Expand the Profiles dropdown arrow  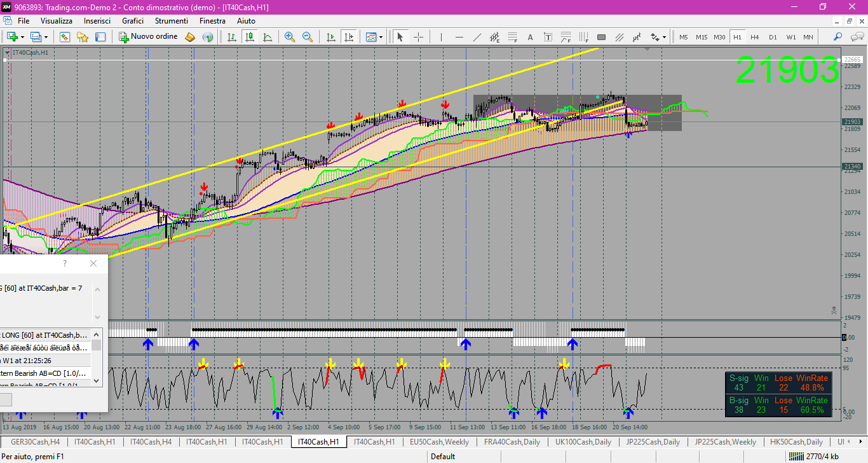[46, 37]
